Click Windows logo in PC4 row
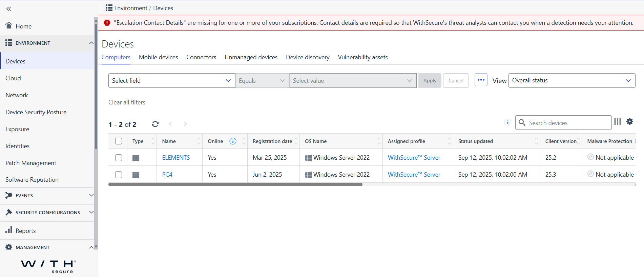This screenshot has width=644, height=277. pyautogui.click(x=308, y=175)
